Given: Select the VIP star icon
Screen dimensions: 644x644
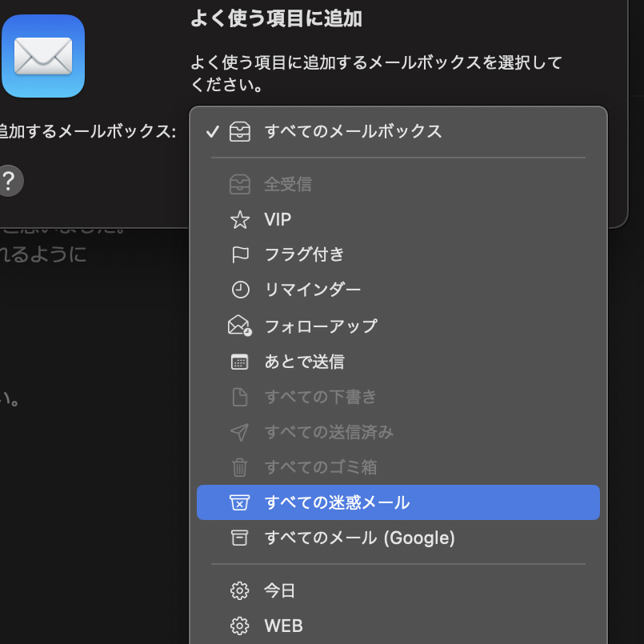Looking at the screenshot, I should coord(239,219).
